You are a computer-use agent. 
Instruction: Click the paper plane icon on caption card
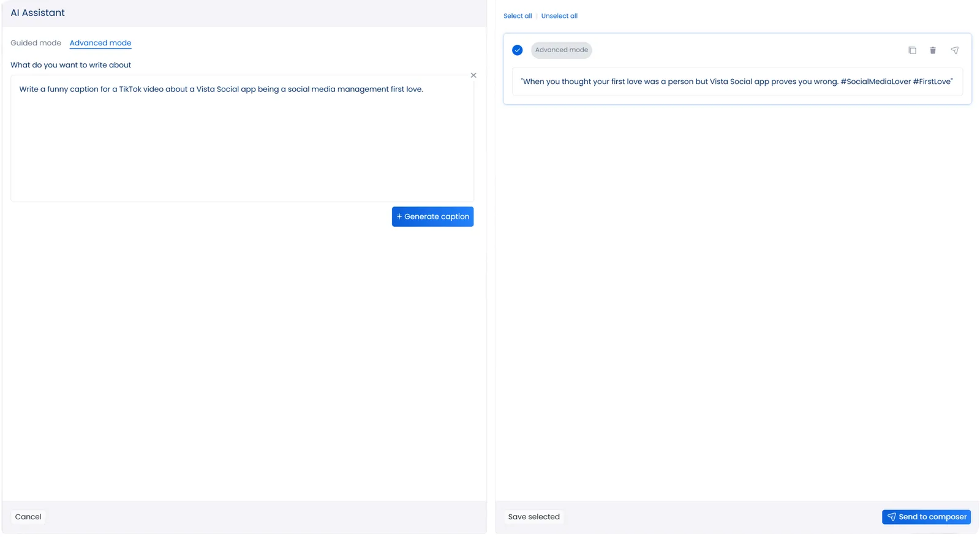[x=954, y=50]
